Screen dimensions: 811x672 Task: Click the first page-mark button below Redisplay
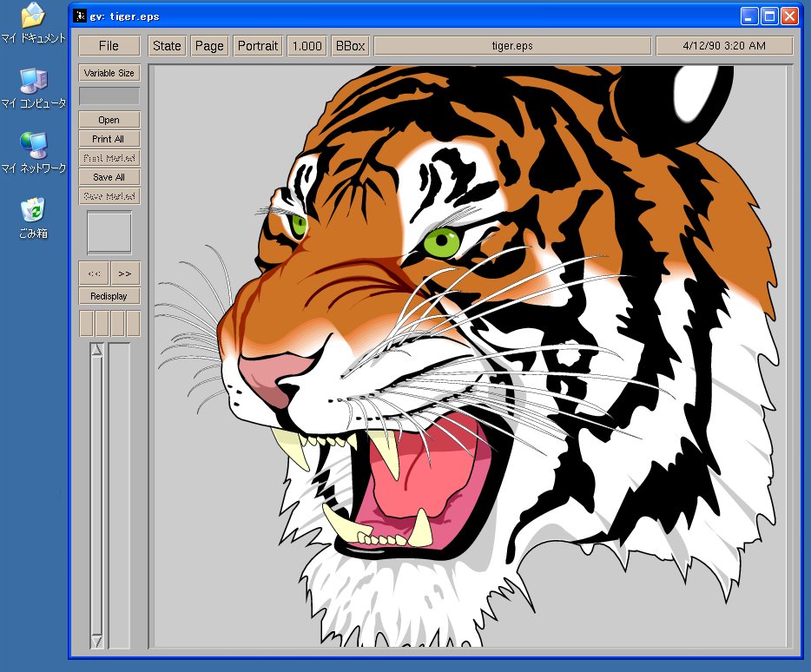(86, 323)
